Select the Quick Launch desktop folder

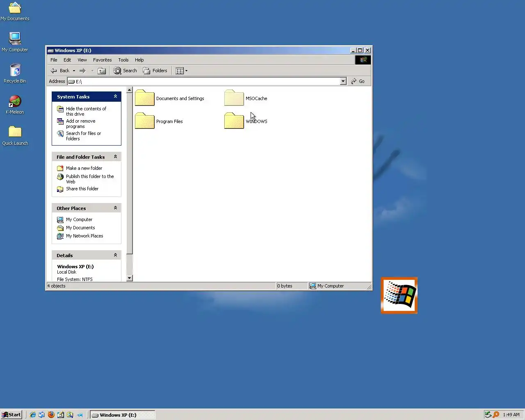click(x=15, y=136)
